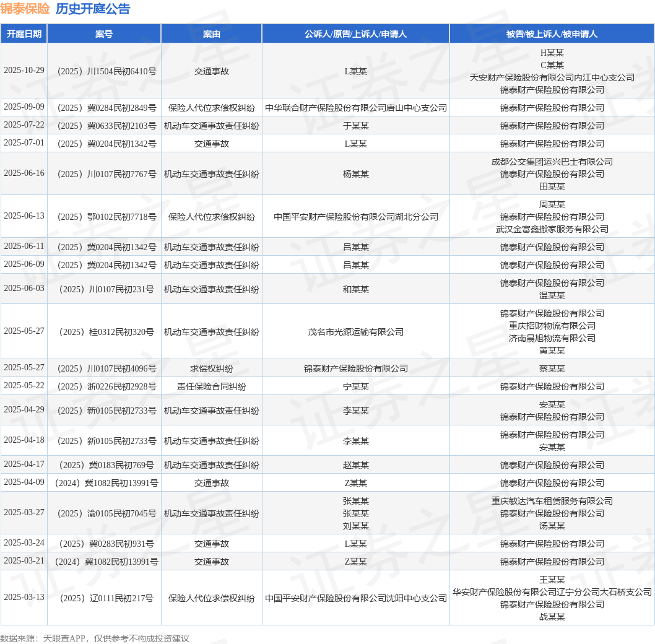
Task: Click the cause 求偿权纠纷
Action: [x=211, y=368]
